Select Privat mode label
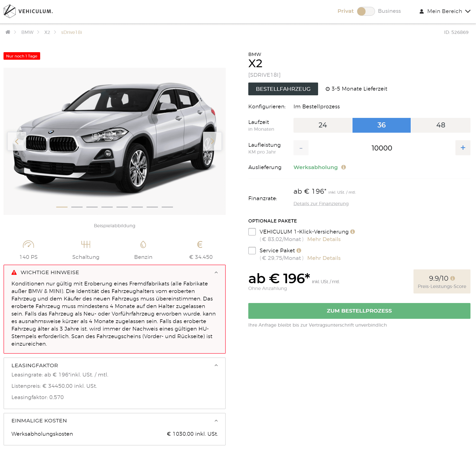 coord(345,11)
